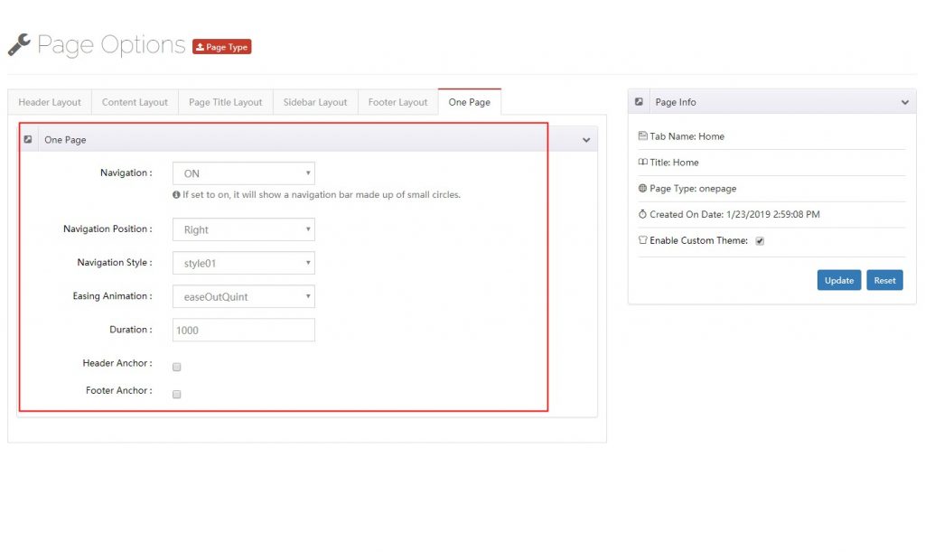925x560 pixels.
Task: Click the Duration input field showing 1000
Action: [x=243, y=330]
